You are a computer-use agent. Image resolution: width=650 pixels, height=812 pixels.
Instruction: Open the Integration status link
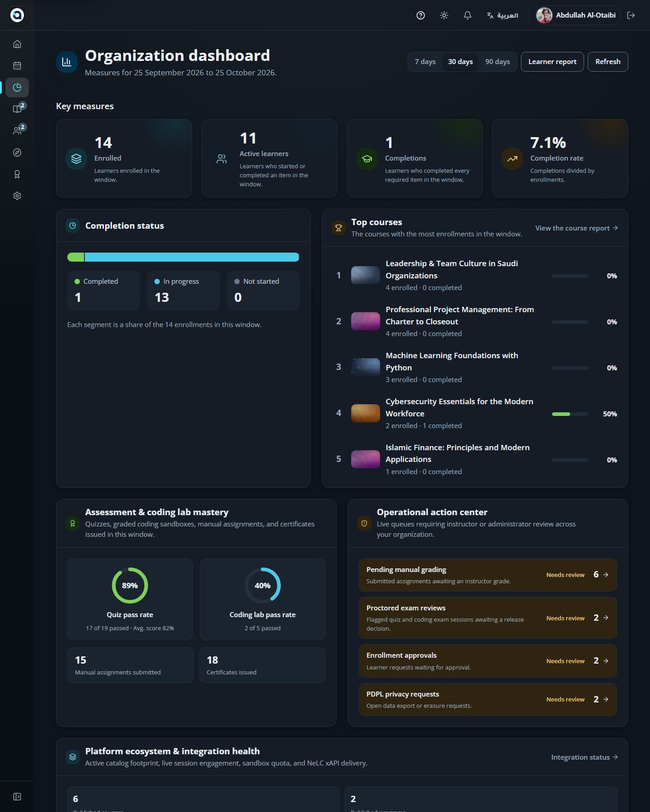(585, 757)
